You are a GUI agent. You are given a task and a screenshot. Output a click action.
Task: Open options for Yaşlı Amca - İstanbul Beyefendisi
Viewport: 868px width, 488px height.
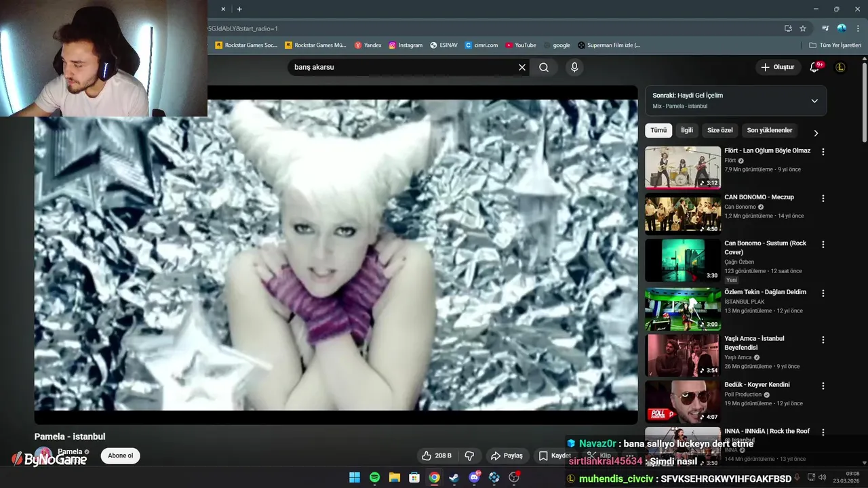823,340
